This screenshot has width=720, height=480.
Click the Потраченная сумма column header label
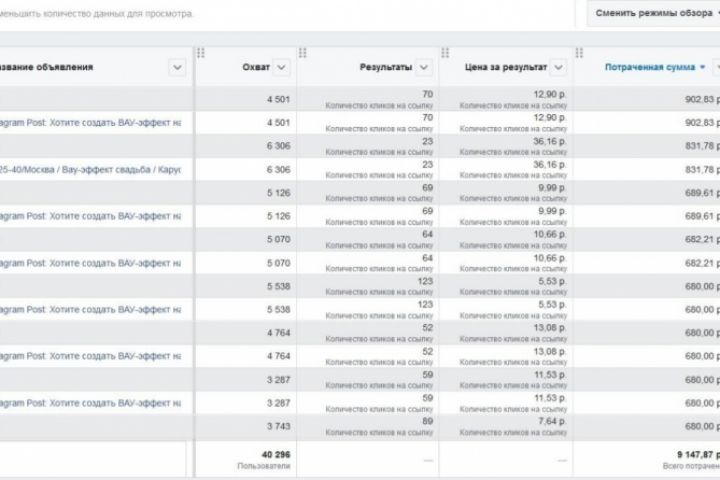[650, 67]
